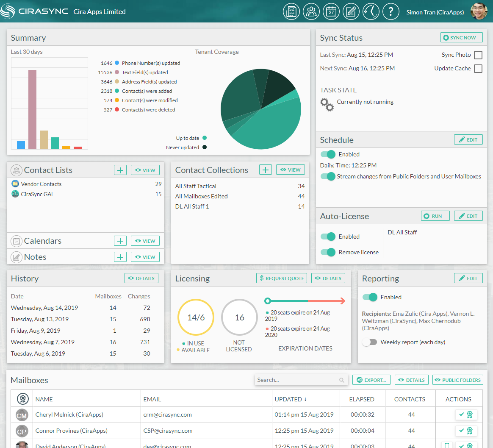Click the smartphone icon in David Anderson's row

(x=447, y=446)
